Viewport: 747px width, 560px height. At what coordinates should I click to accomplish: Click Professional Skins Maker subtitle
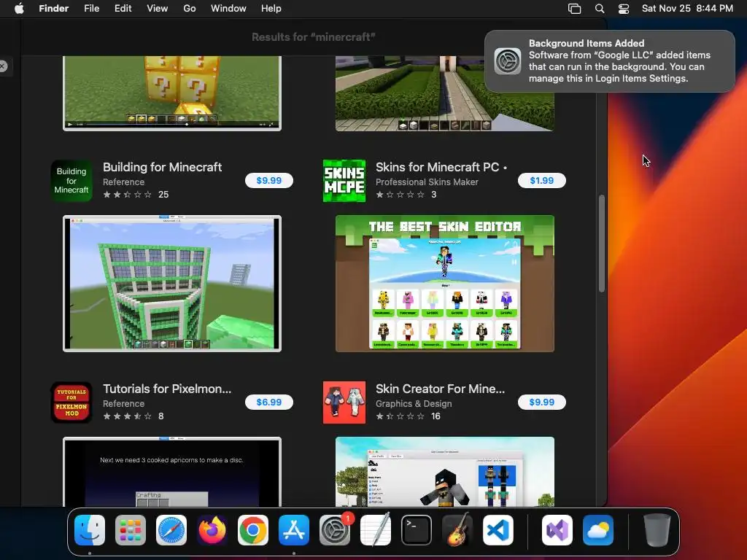(x=427, y=182)
